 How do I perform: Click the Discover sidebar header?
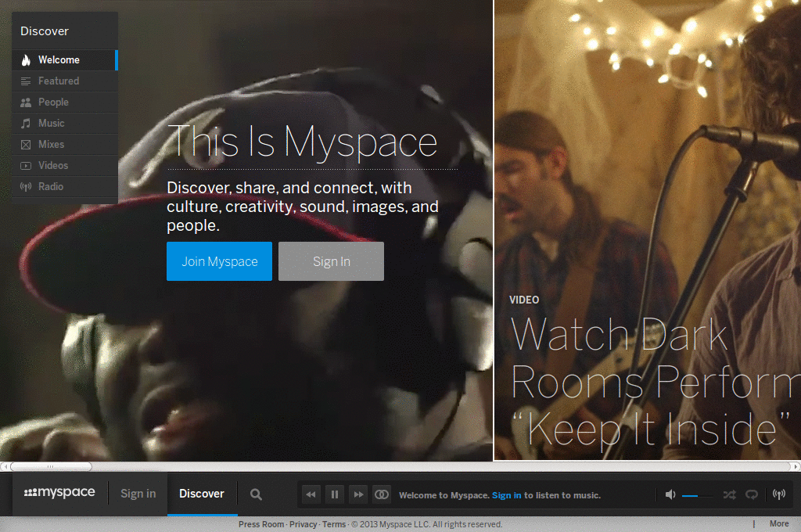45,31
